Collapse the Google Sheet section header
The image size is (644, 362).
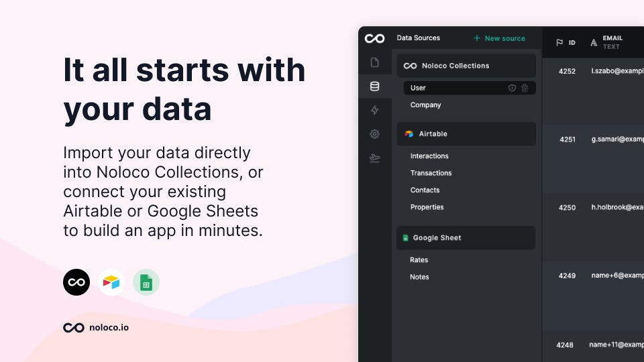(466, 237)
